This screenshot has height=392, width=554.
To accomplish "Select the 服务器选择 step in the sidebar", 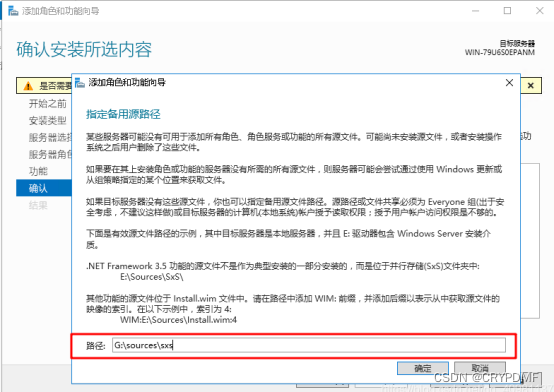I will tap(50, 138).
